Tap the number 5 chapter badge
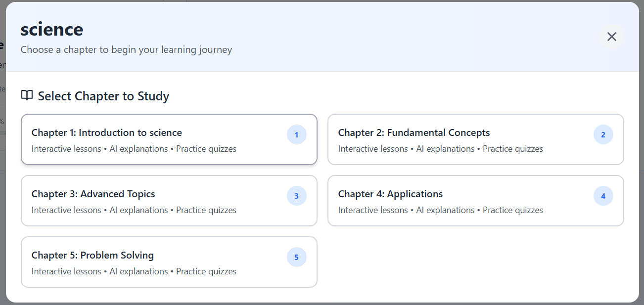The height and width of the screenshot is (305, 644). coord(297,257)
